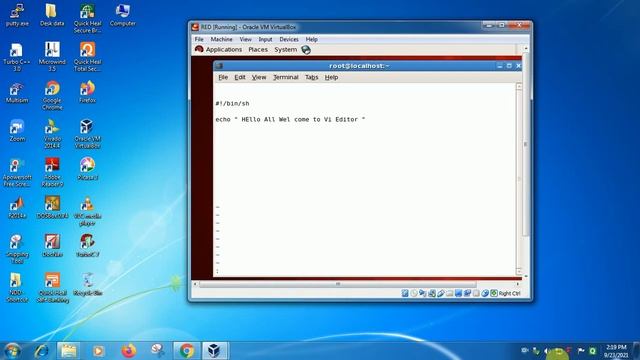The image size is (640, 360).
Task: Open Google Chrome desktop shortcut
Action: 52,96
